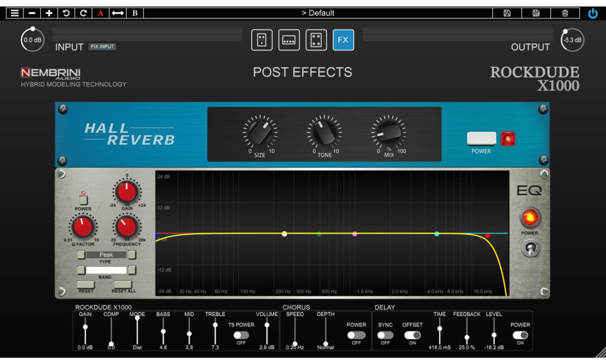Open the stomp pedal section view
The width and height of the screenshot is (606, 364).
pyautogui.click(x=262, y=40)
